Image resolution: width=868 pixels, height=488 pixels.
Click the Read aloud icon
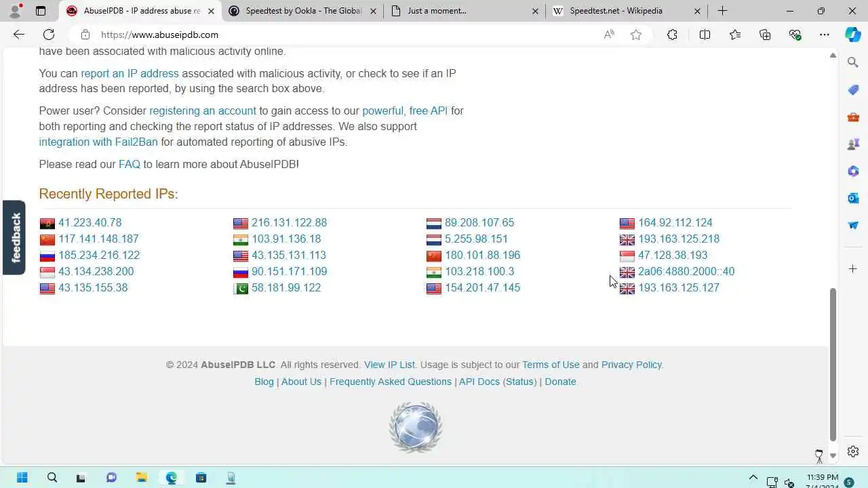coord(609,35)
